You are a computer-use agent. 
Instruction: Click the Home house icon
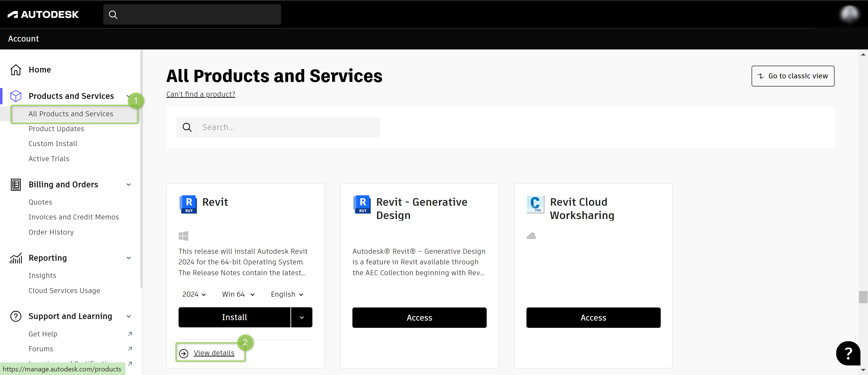(x=16, y=70)
